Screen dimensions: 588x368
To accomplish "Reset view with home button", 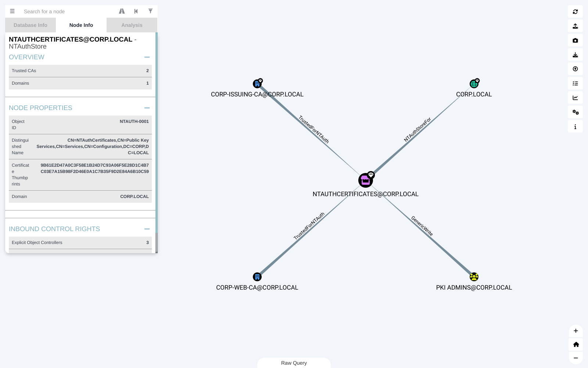I will click(x=576, y=344).
